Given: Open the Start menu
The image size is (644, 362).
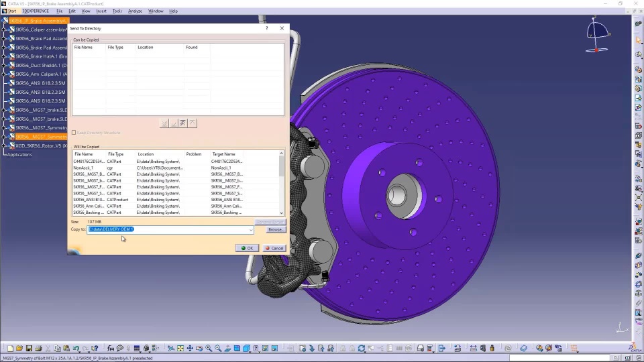Looking at the screenshot, I should [11, 11].
